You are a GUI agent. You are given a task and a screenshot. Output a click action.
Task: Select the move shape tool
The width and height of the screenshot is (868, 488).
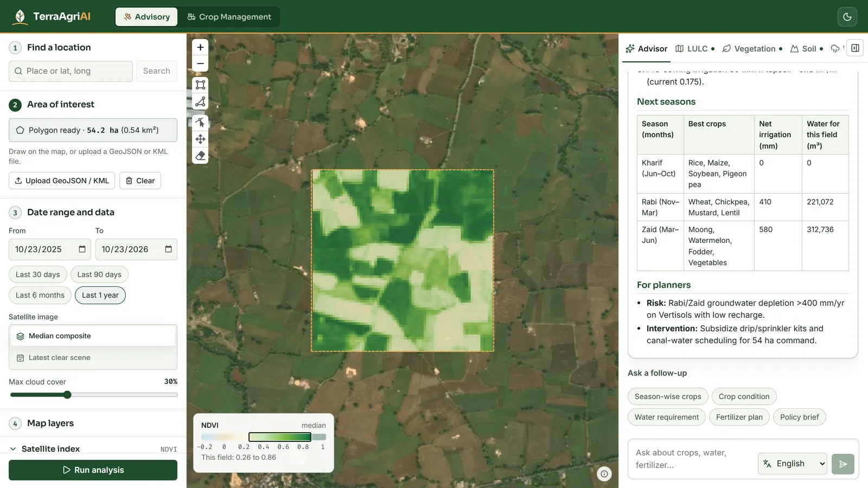point(200,139)
